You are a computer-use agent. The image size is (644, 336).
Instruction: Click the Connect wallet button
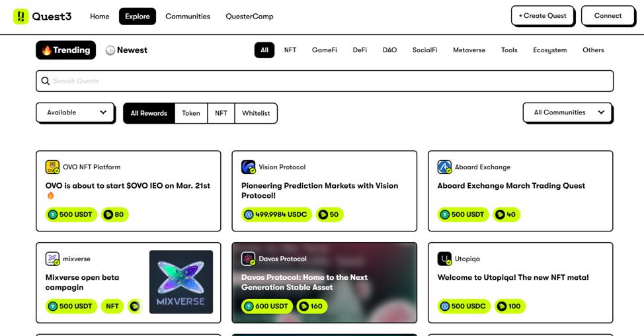pyautogui.click(x=607, y=16)
